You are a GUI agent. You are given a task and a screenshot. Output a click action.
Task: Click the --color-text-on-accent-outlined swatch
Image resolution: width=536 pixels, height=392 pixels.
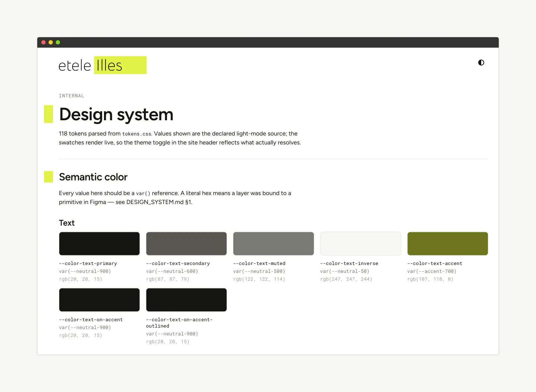click(x=186, y=300)
